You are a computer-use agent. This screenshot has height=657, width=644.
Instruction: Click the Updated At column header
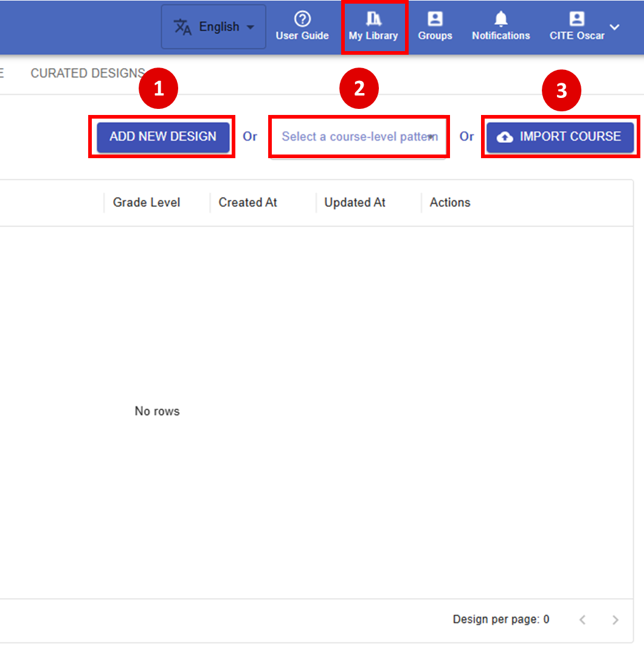tap(355, 203)
